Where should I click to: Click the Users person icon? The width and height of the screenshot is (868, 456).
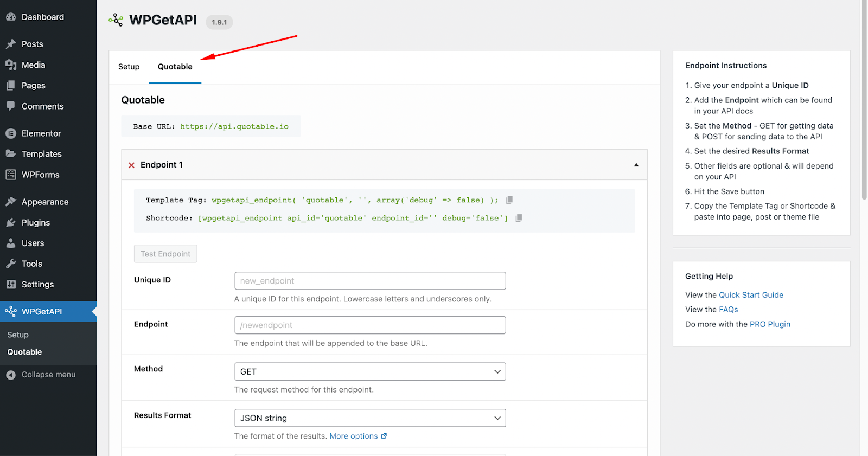coord(11,243)
